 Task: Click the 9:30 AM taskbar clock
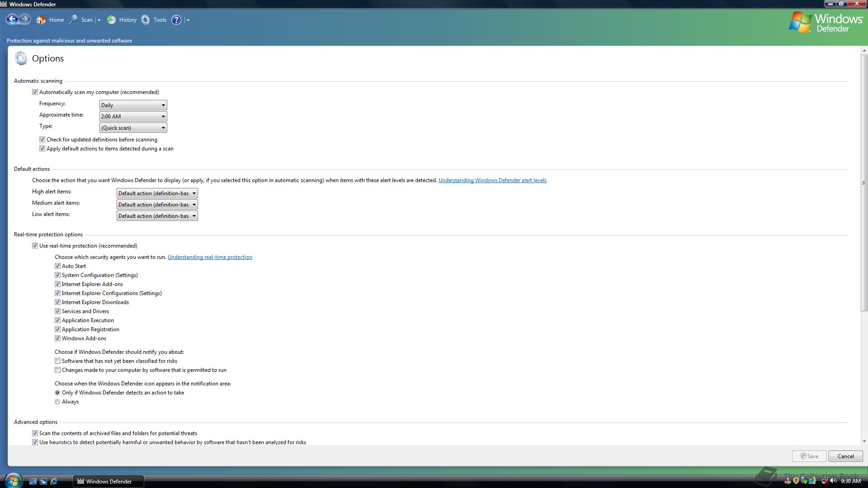(850, 481)
